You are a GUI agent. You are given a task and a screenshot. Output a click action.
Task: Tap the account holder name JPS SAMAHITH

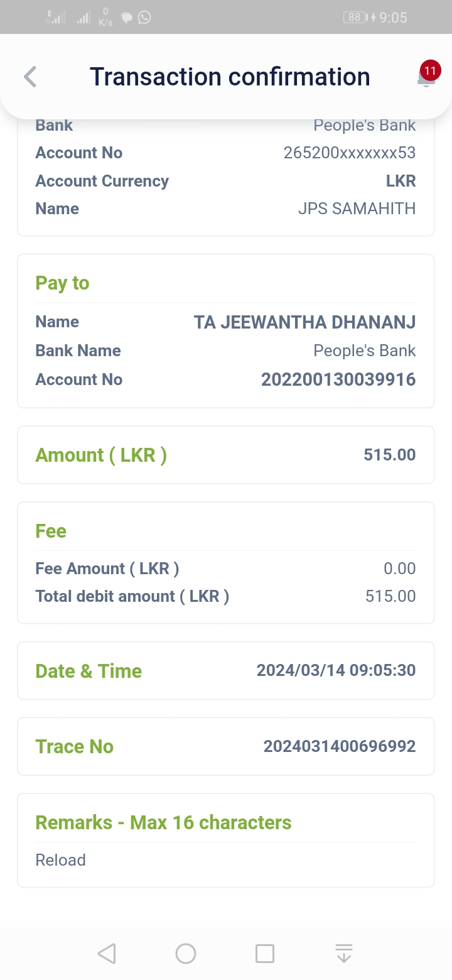357,209
